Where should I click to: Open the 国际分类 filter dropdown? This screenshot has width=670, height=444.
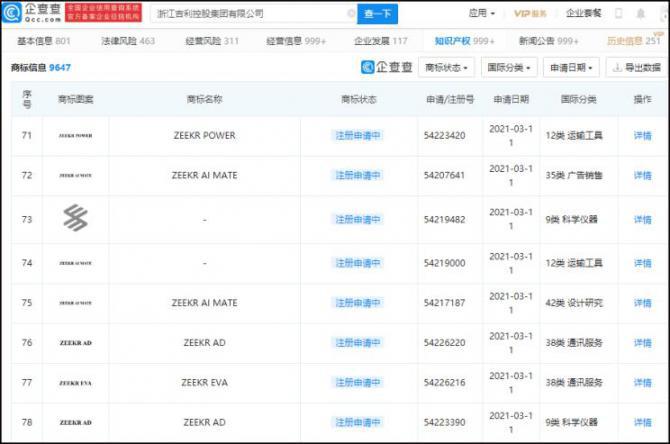point(509,68)
